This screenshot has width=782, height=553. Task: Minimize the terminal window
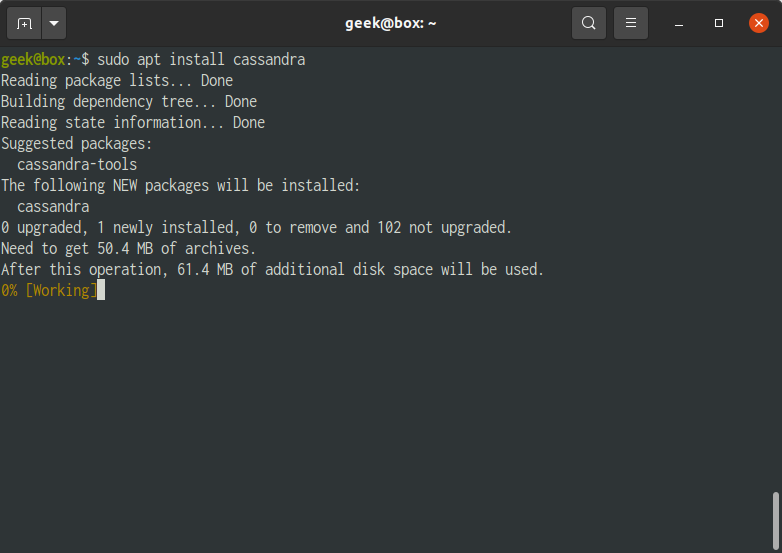tap(679, 23)
